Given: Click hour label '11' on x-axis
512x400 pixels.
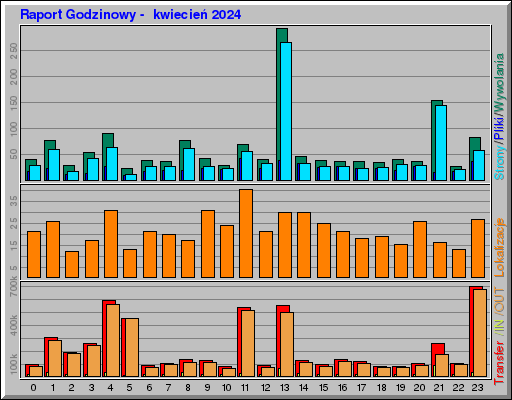Looking at the screenshot, I should [245, 388].
